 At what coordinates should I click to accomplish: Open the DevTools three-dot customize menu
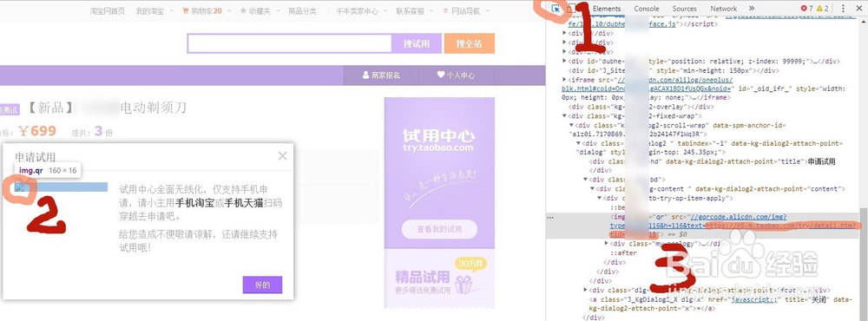843,9
